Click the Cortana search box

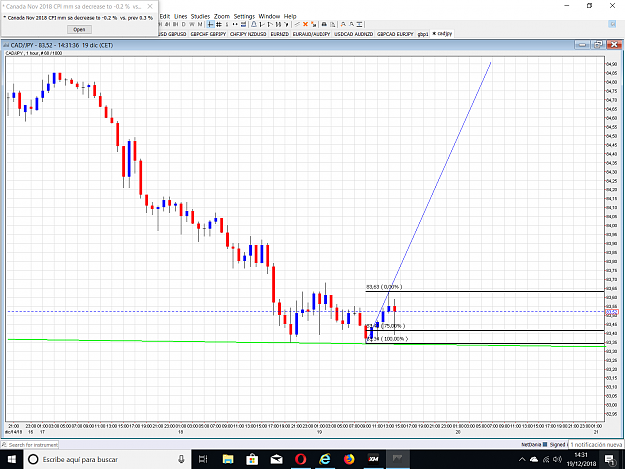pyautogui.click(x=108, y=459)
